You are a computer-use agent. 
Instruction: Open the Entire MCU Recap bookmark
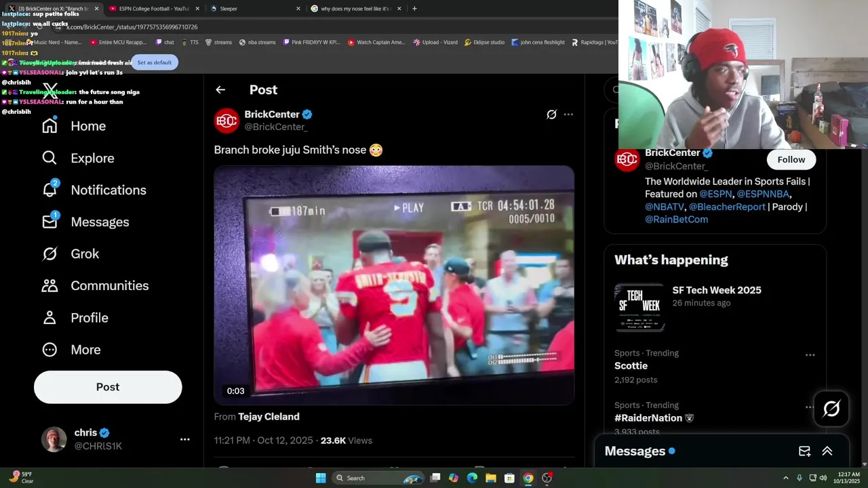118,42
